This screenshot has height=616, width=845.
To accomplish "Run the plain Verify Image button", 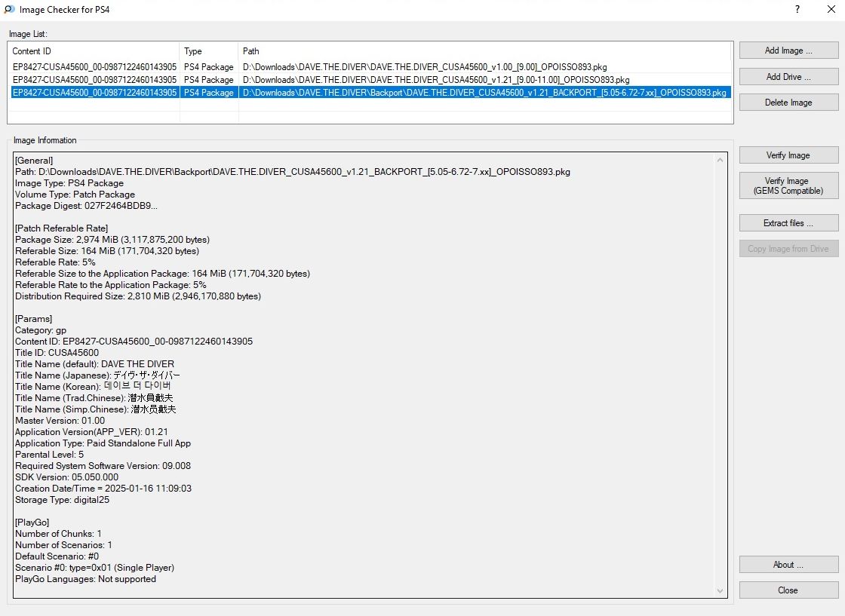I will pyautogui.click(x=788, y=155).
